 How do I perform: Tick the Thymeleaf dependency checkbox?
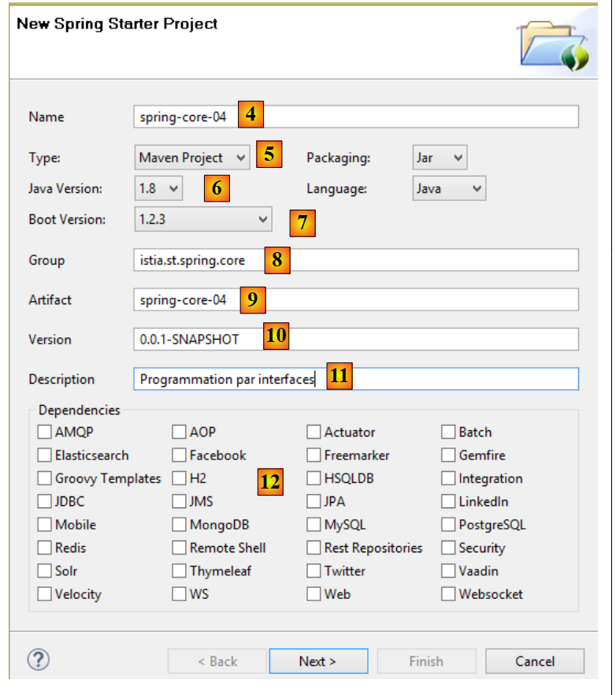tap(180, 571)
